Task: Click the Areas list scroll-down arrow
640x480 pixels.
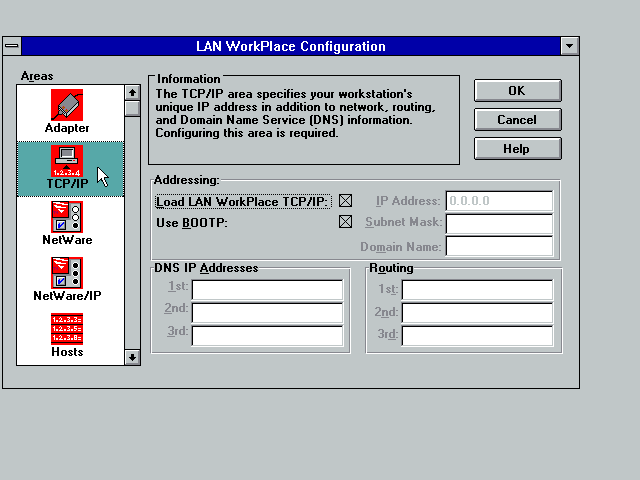Action: [x=132, y=358]
